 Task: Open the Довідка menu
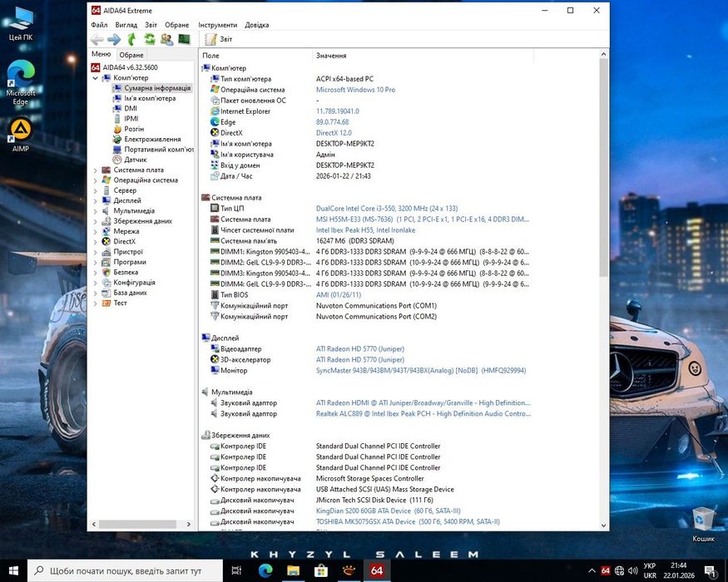(257, 25)
